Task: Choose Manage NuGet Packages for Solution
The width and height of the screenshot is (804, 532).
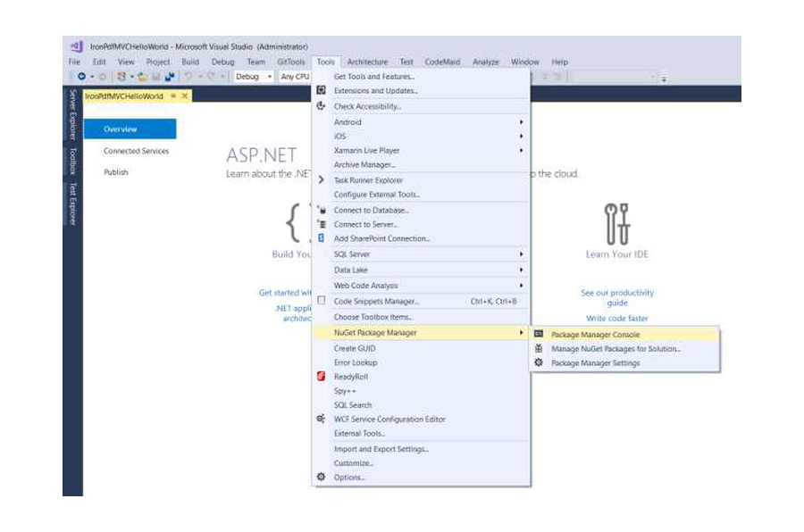Action: pos(624,348)
